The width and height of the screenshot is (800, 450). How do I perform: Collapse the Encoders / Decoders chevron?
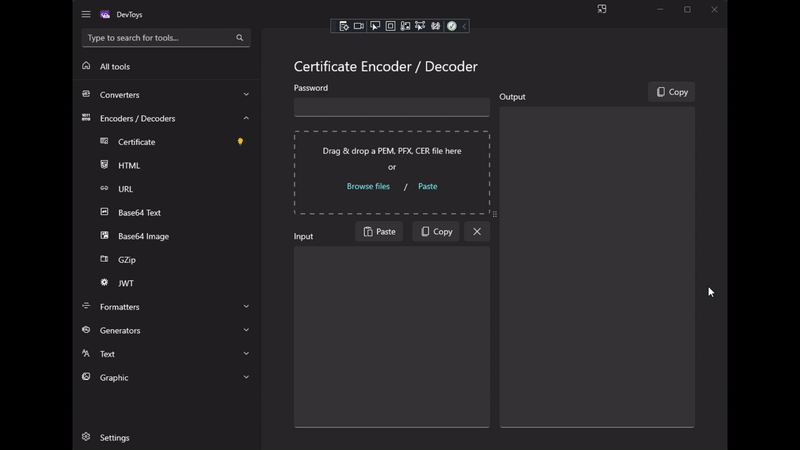(246, 118)
